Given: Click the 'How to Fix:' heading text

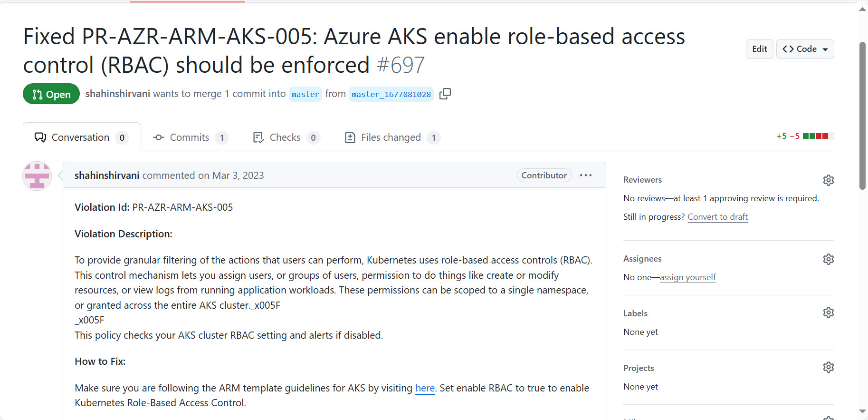Looking at the screenshot, I should [100, 361].
